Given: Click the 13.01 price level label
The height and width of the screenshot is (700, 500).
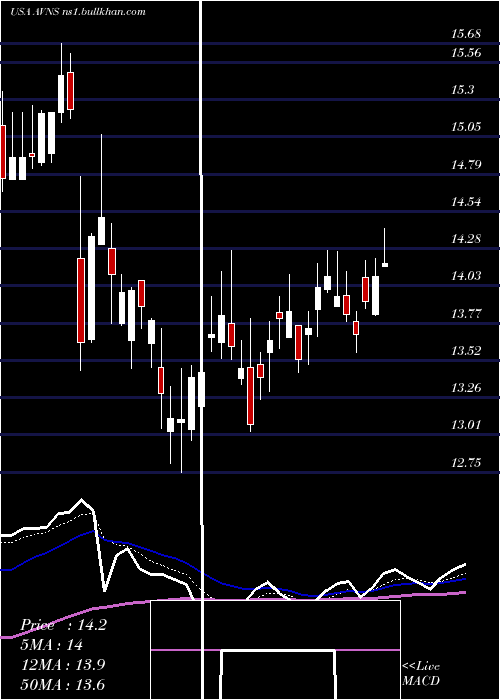Looking at the screenshot, I should click(466, 425).
